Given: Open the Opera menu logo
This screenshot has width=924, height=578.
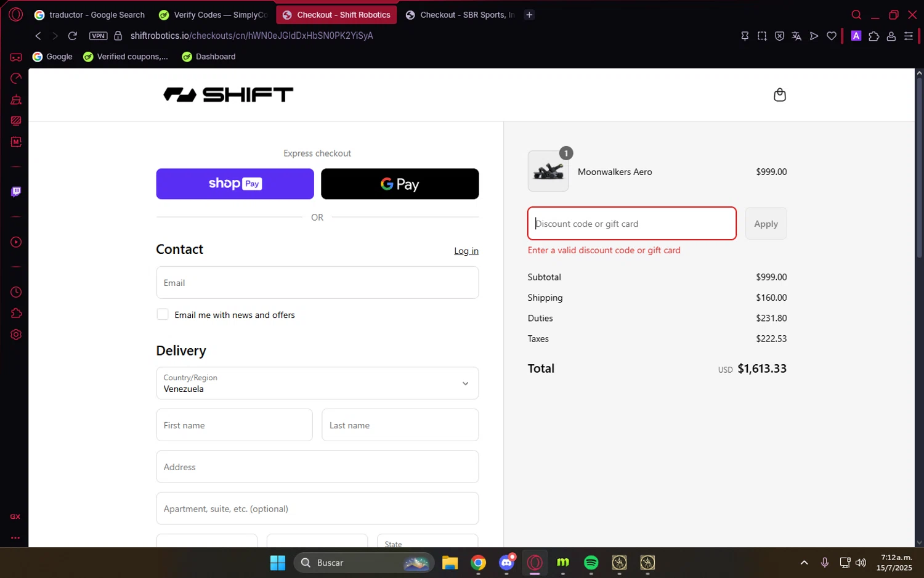Looking at the screenshot, I should tap(16, 15).
